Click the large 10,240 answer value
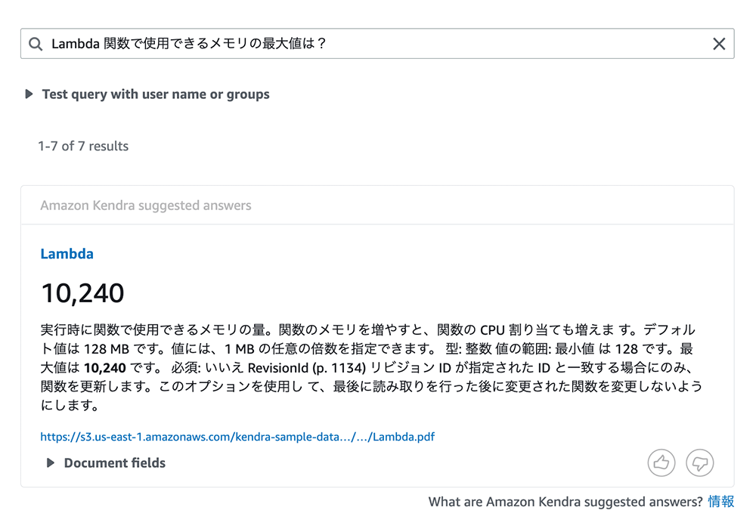 [82, 292]
